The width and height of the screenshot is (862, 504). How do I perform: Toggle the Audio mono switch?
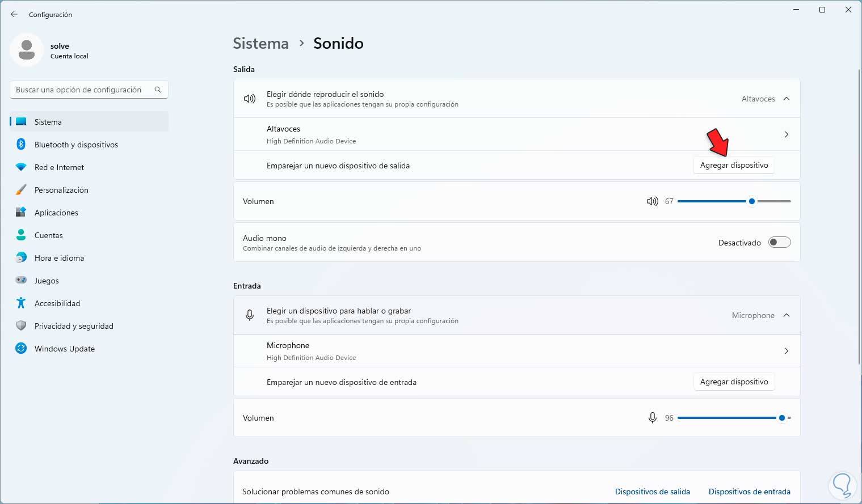779,243
